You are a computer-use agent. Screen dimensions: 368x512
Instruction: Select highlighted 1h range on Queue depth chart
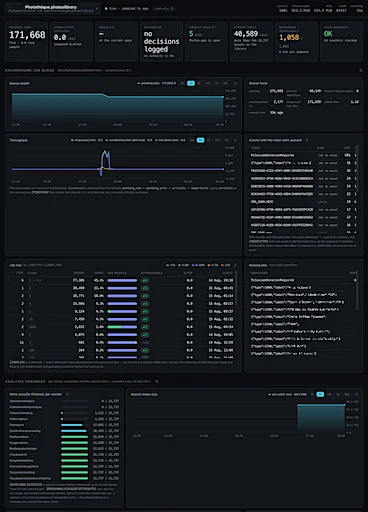pos(191,83)
